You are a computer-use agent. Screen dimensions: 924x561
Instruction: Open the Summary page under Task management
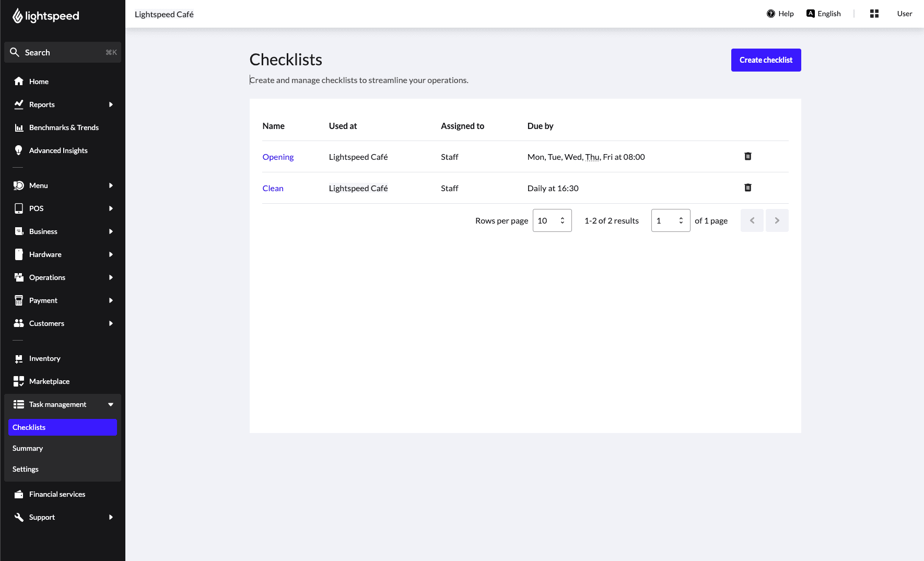[28, 448]
